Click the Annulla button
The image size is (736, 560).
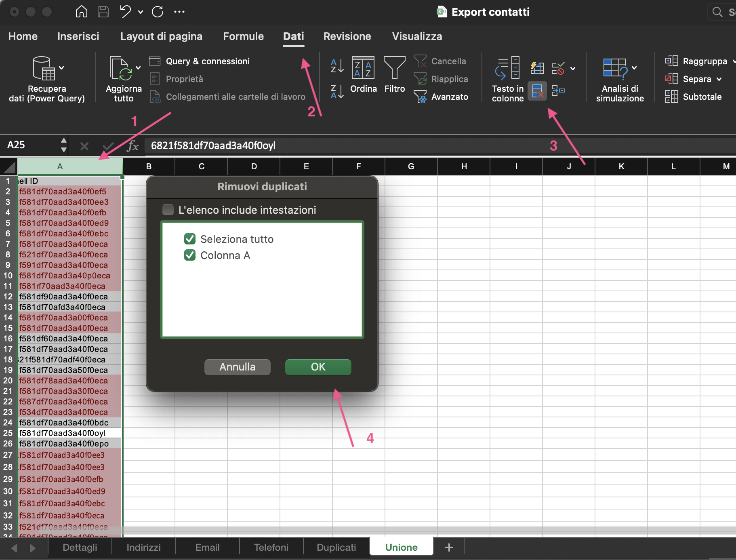click(238, 367)
